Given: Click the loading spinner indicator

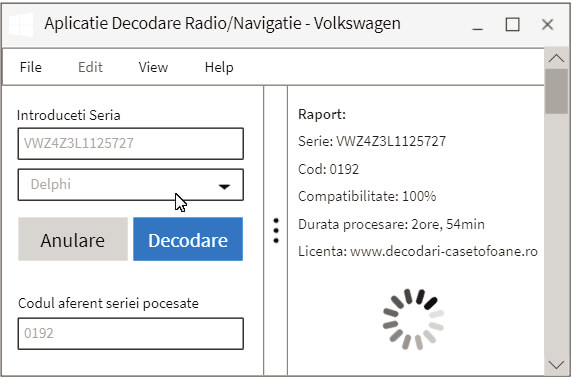Looking at the screenshot, I should click(414, 319).
